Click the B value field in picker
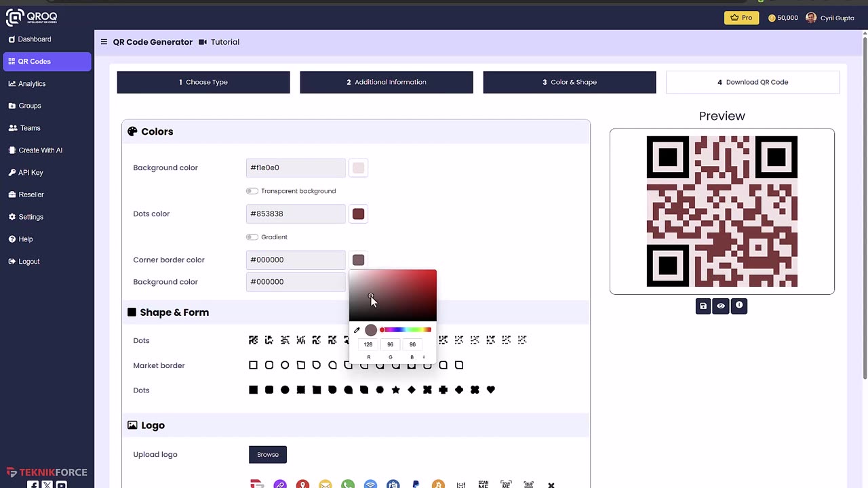This screenshot has width=868, height=488. 412,344
